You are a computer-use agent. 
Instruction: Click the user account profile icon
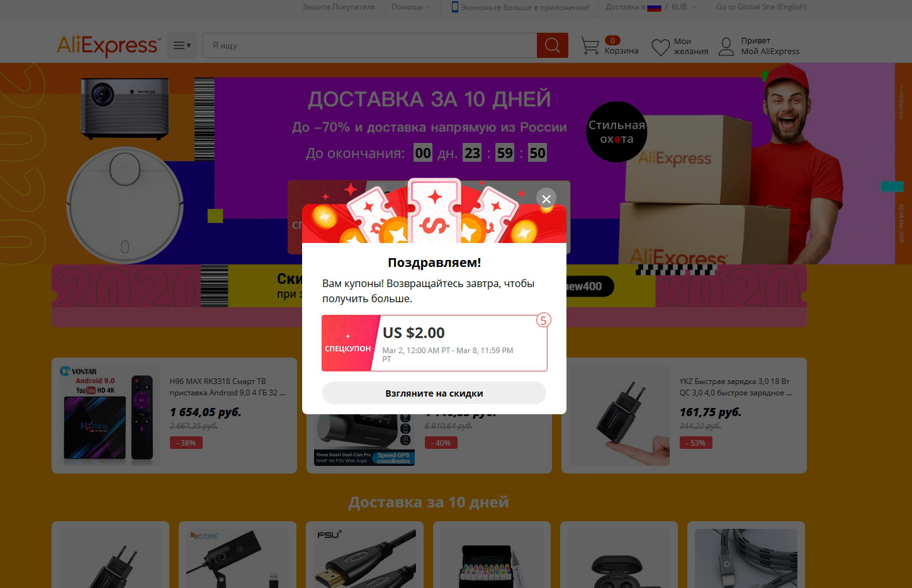coord(726,47)
